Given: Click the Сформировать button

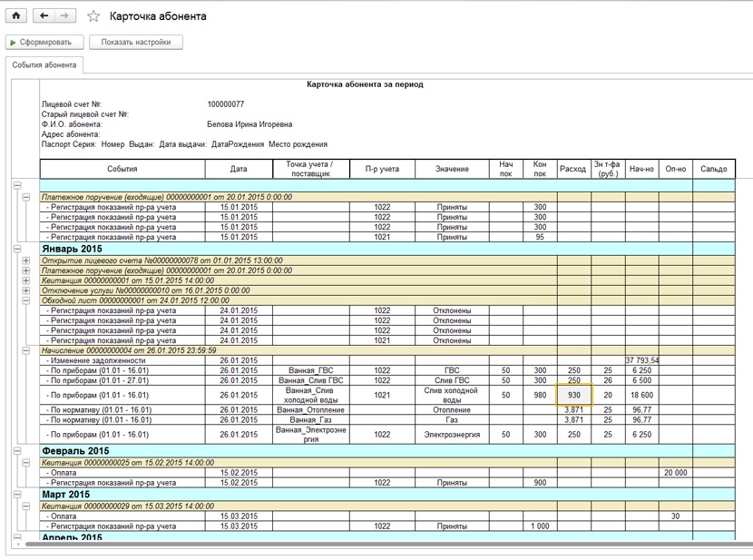Looking at the screenshot, I should [x=44, y=43].
